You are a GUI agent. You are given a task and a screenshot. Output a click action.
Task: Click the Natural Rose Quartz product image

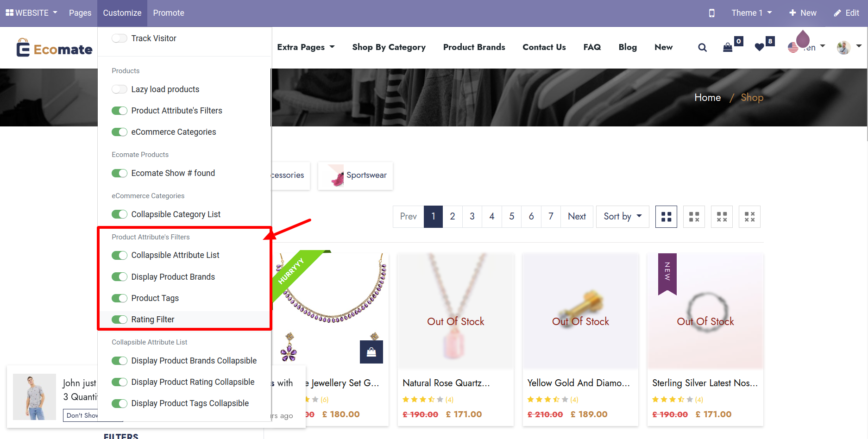456,311
